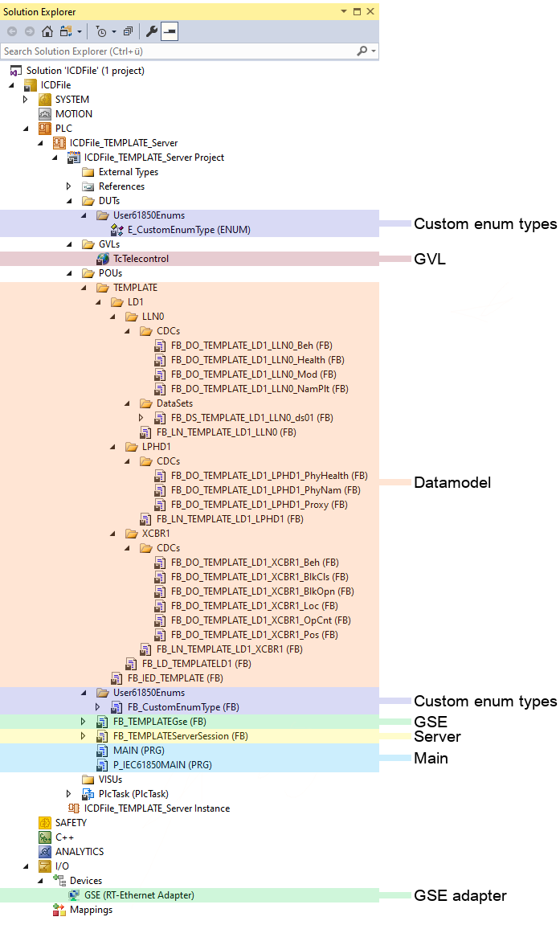Click the SAFETY node icon
The width and height of the screenshot is (560, 925).
tap(45, 822)
